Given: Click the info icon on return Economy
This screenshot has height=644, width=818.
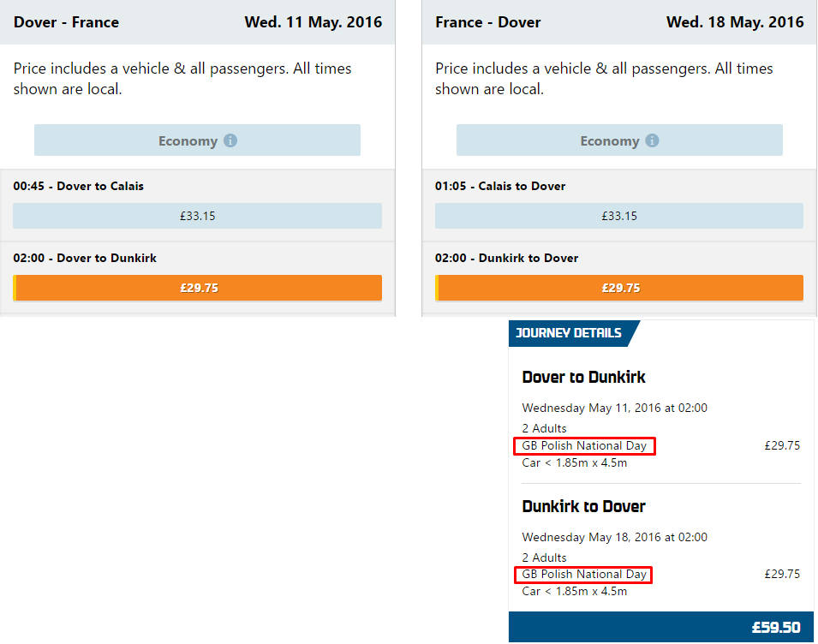Looking at the screenshot, I should pos(652,140).
